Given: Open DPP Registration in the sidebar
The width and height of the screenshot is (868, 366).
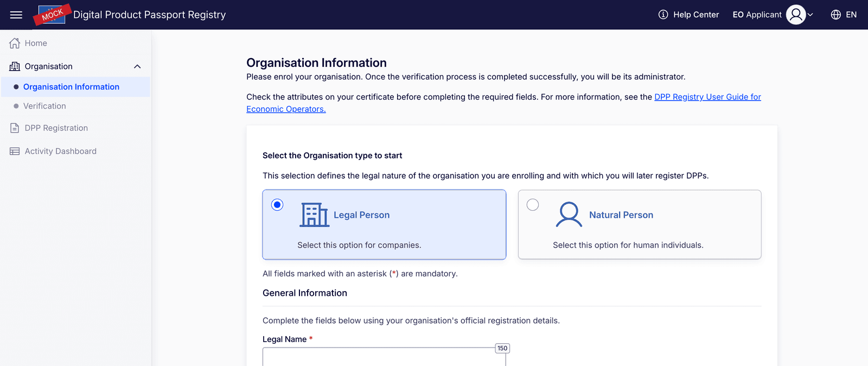Looking at the screenshot, I should coord(56,128).
